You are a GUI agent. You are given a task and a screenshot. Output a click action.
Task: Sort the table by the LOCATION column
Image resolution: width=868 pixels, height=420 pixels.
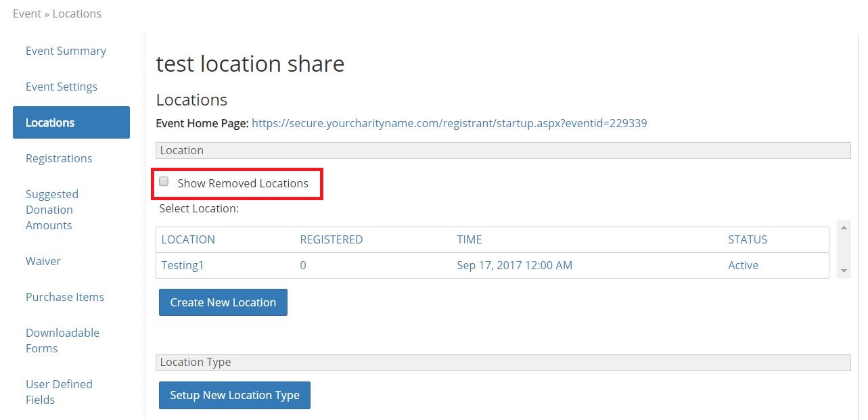coord(188,239)
